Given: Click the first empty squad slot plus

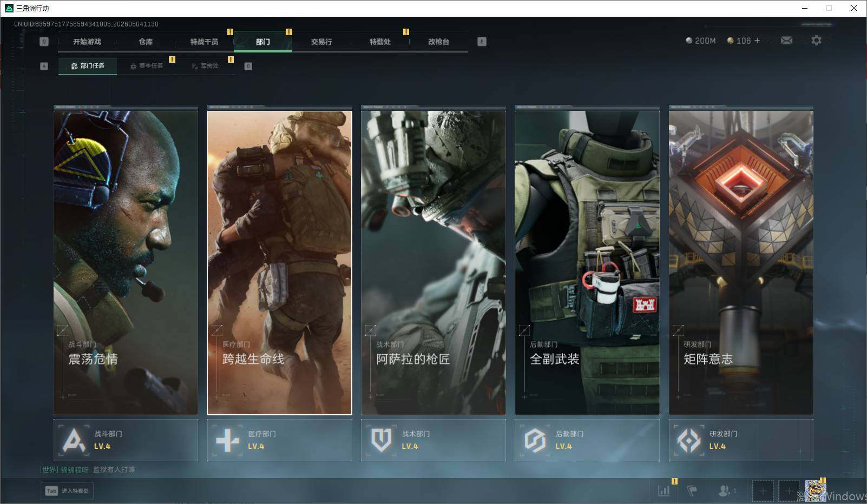Looking at the screenshot, I should [763, 490].
